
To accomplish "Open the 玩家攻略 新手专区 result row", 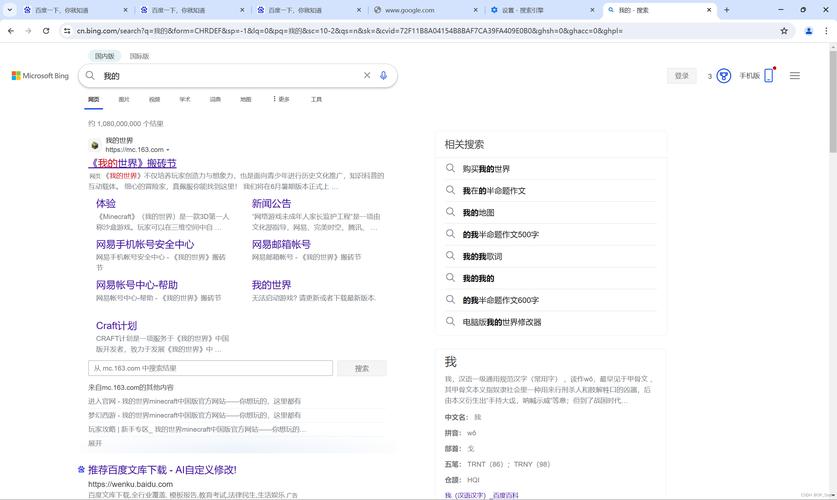I will [x=197, y=429].
